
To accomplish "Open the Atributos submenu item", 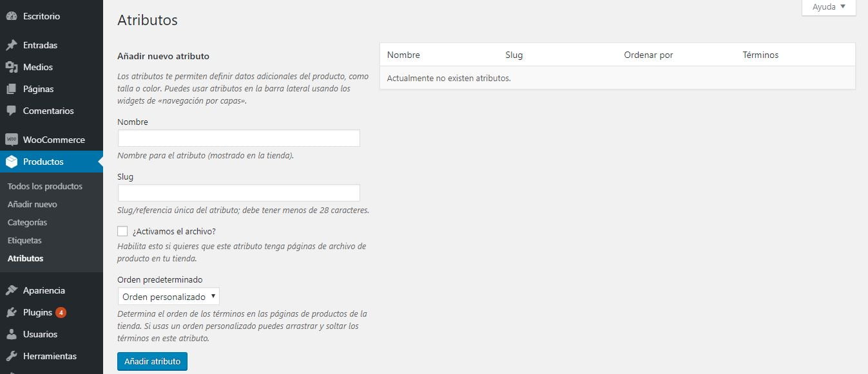I will coord(25,258).
